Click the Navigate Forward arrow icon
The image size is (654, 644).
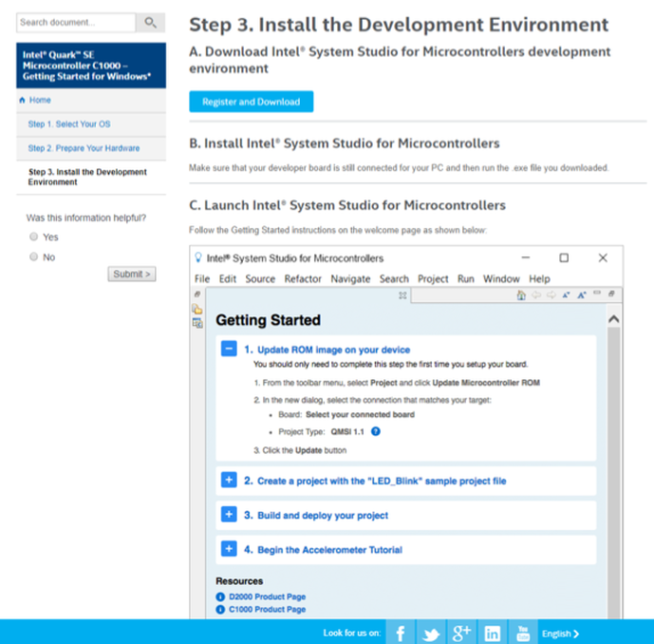click(x=551, y=295)
